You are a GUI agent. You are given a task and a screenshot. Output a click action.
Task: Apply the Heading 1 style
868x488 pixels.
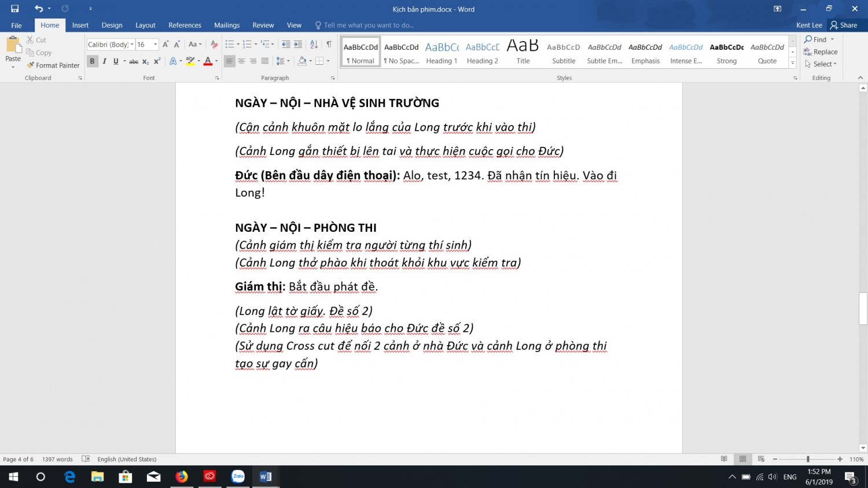[442, 53]
